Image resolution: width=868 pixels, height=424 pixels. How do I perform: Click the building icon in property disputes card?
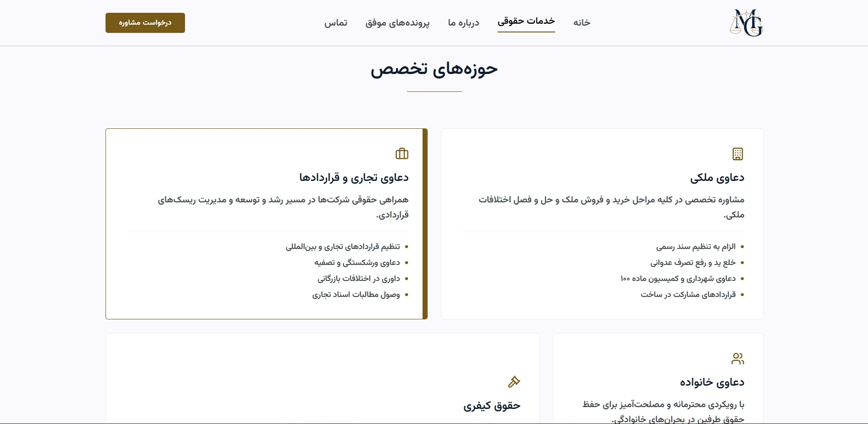click(x=738, y=154)
